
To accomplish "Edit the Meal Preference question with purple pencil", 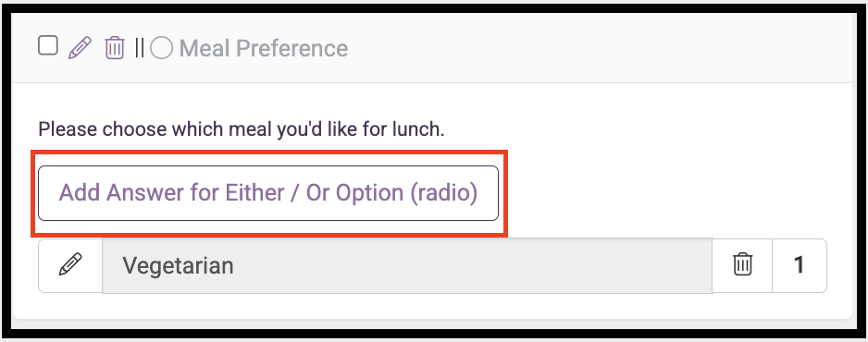I will click(80, 47).
